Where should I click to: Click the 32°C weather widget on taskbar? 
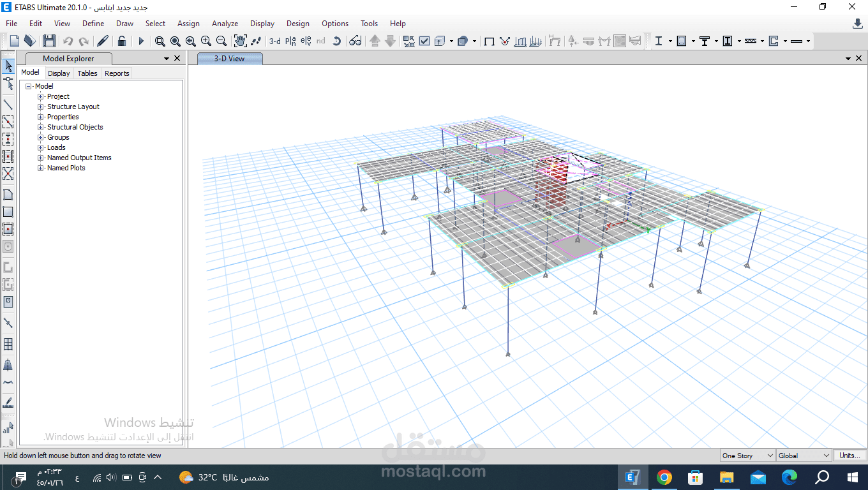(224, 477)
